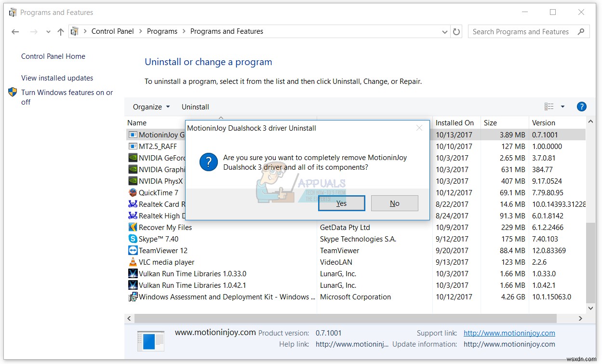Select the Recover My Files row text
Screen dimensions: 602x364
165,228
